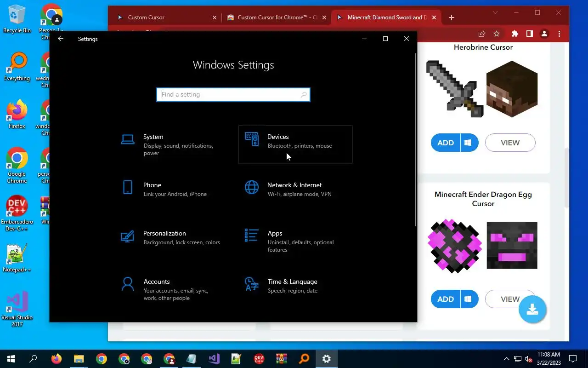
Task: Toggle Chrome side panel icon
Action: pos(530,34)
